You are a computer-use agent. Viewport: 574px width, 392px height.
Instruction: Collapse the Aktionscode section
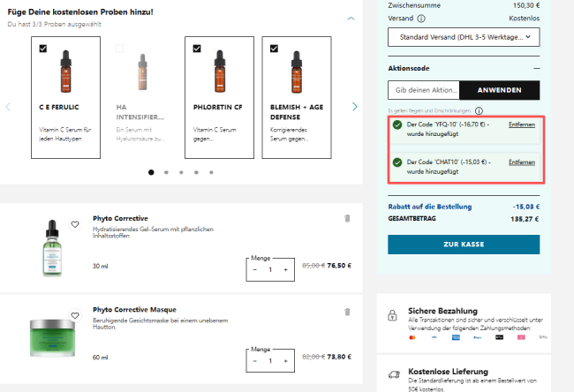535,68
